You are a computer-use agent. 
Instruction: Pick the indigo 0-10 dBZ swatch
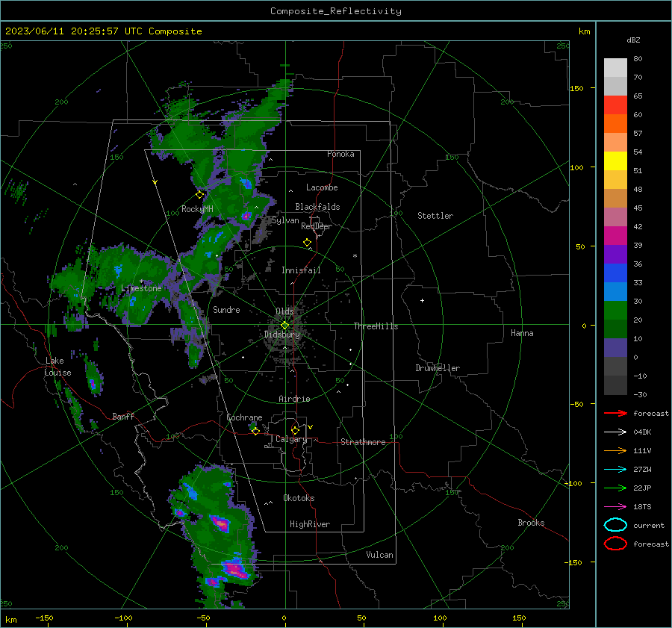tap(615, 348)
